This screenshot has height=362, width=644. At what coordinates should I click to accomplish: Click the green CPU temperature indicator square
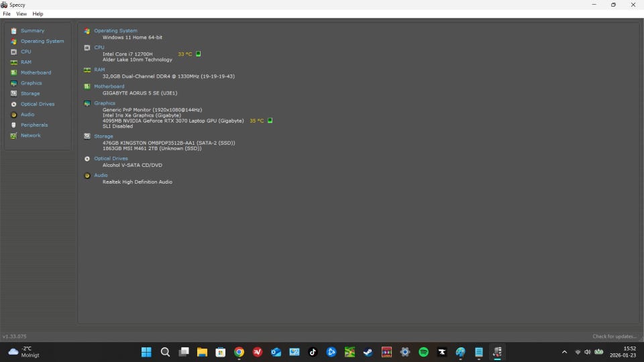[199, 54]
